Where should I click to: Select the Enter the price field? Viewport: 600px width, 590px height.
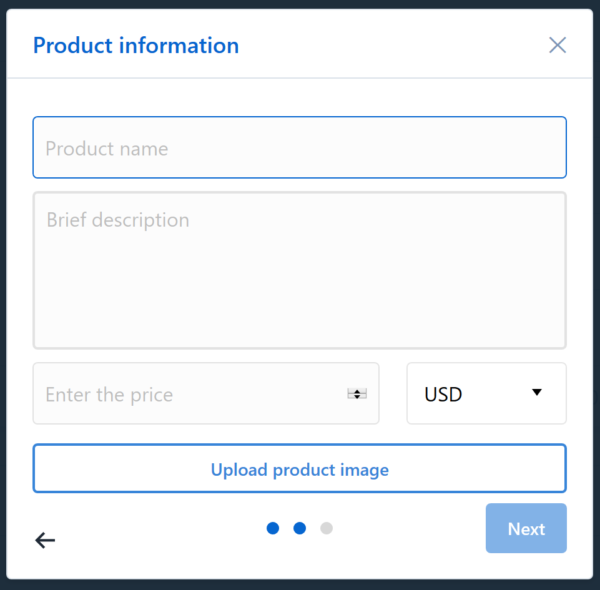(x=206, y=393)
